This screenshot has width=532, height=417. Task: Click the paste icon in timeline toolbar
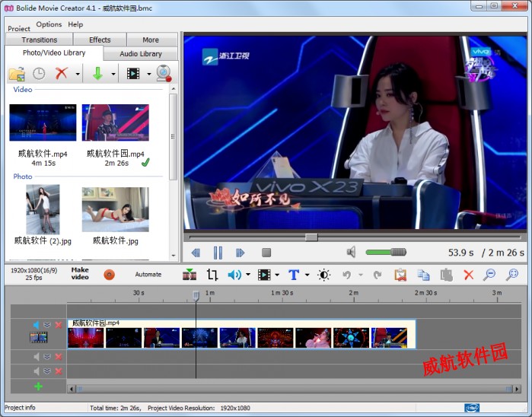pyautogui.click(x=447, y=275)
